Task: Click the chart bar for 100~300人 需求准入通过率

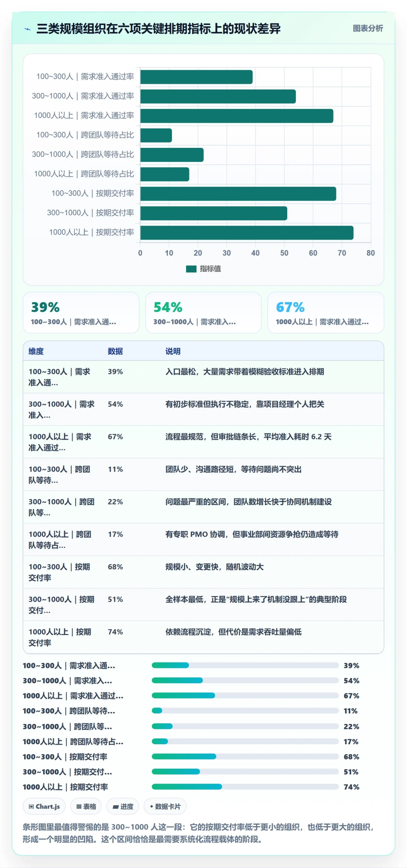Action: click(196, 77)
